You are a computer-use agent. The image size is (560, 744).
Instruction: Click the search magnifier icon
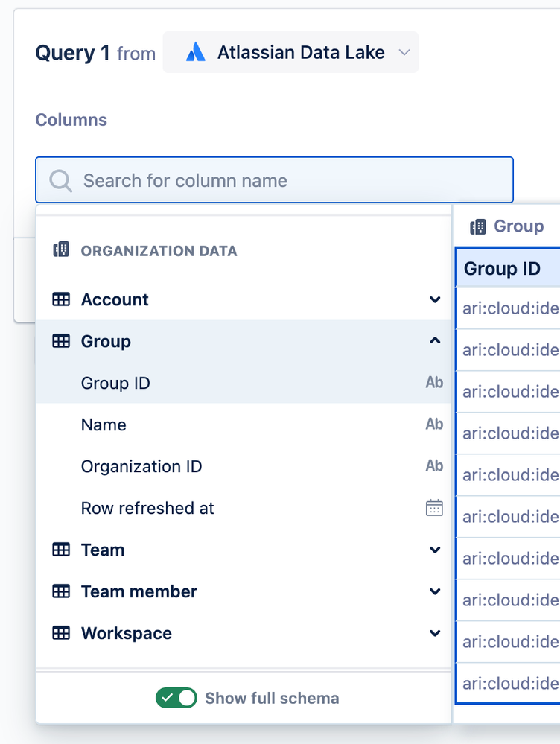[x=60, y=180]
